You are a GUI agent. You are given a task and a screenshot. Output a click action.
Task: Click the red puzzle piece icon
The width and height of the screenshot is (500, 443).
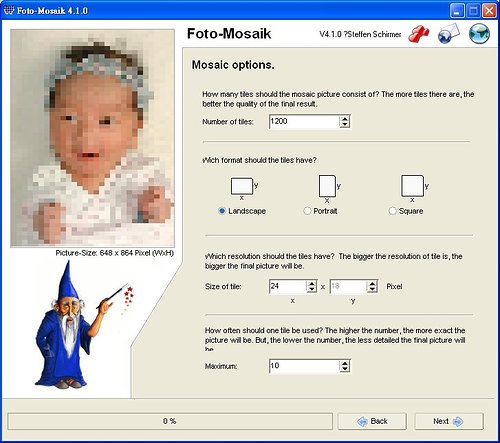click(x=419, y=34)
